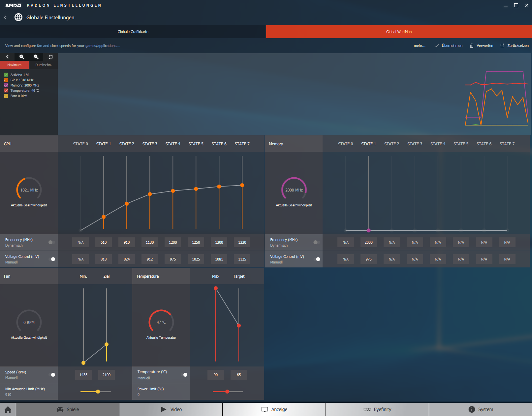Image resolution: width=532 pixels, height=416 pixels.
Task: Maximize the Radeon settings window
Action: tap(516, 5)
